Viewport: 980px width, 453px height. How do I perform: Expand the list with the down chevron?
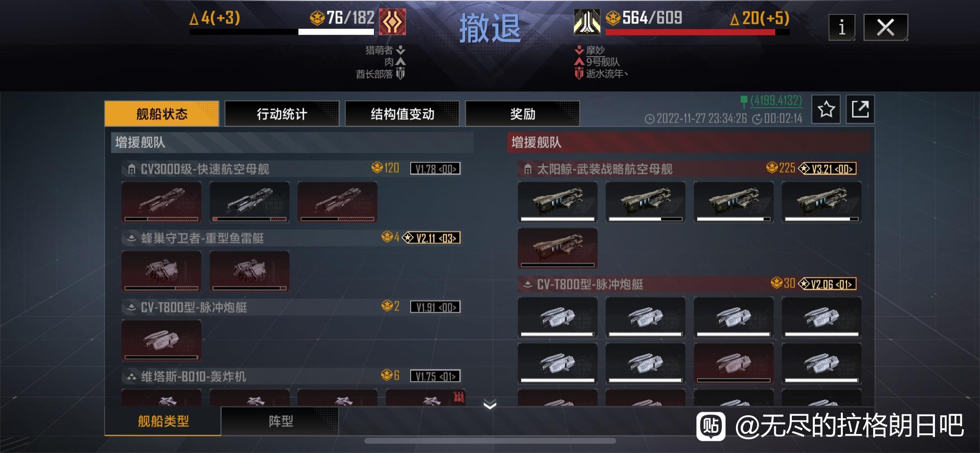pyautogui.click(x=490, y=404)
